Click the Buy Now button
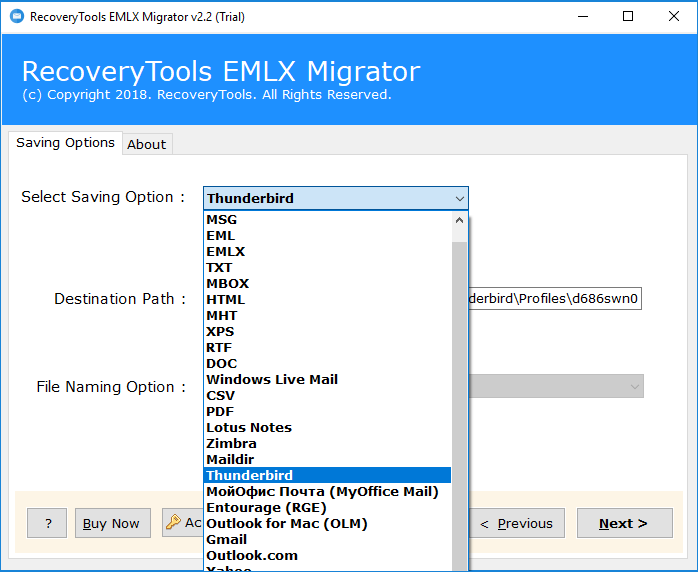The width and height of the screenshot is (698, 572). pyautogui.click(x=113, y=523)
